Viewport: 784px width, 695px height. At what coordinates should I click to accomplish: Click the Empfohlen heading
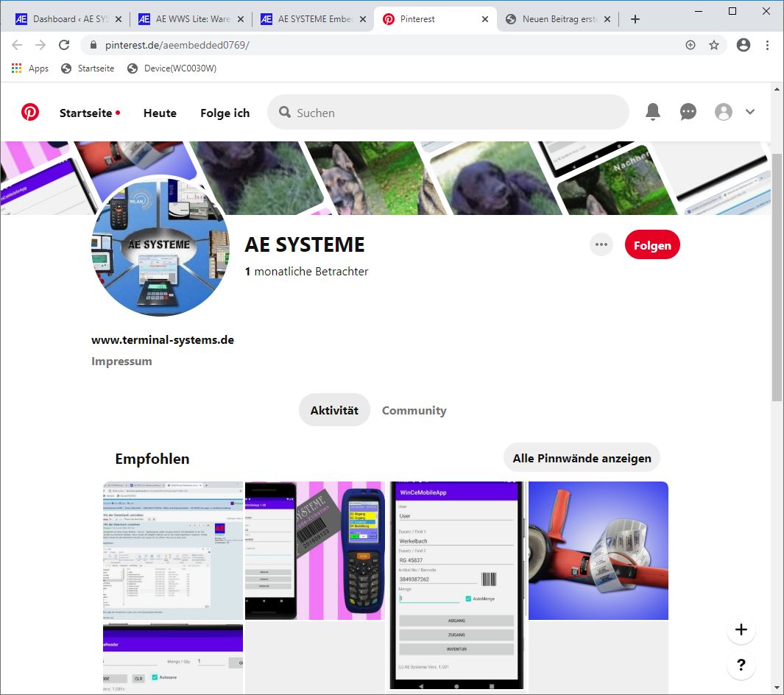pos(152,459)
